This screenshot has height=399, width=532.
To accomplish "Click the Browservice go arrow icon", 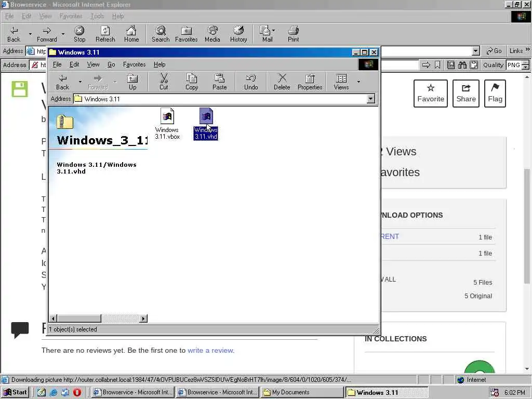I will point(426,65).
